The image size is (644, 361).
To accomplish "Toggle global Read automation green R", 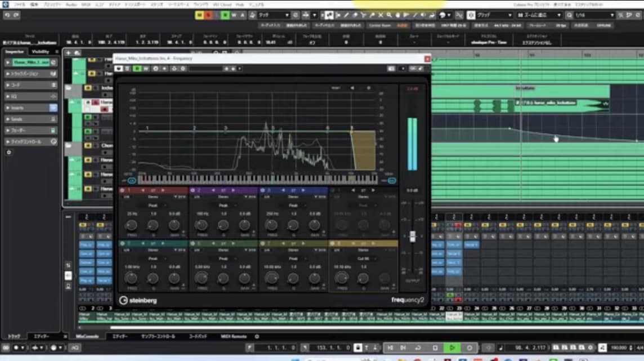I will [225, 15].
